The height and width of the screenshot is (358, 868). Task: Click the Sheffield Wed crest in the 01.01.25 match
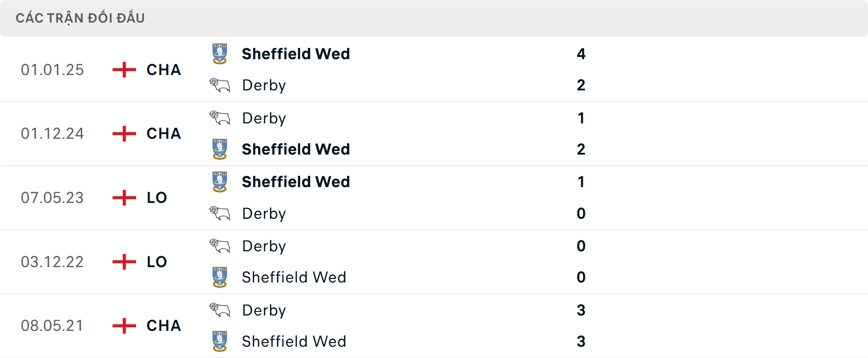[x=220, y=54]
